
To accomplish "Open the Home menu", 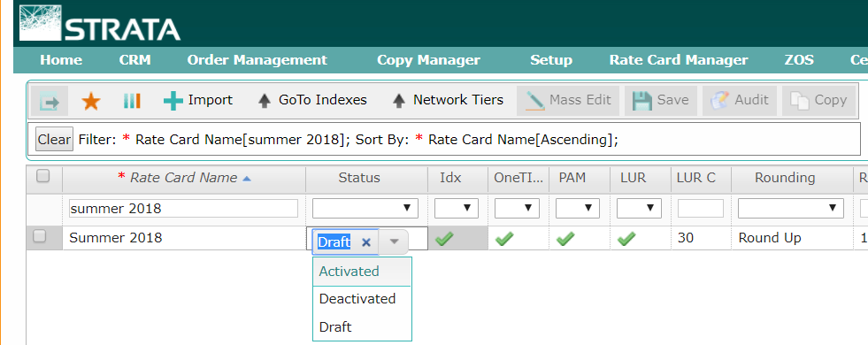I will click(x=61, y=60).
